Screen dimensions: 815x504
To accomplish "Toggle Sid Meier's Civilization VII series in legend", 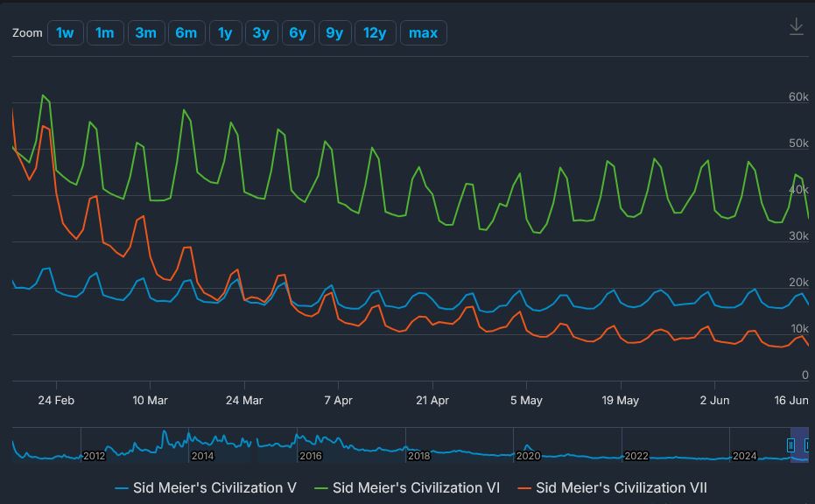I will [x=612, y=487].
